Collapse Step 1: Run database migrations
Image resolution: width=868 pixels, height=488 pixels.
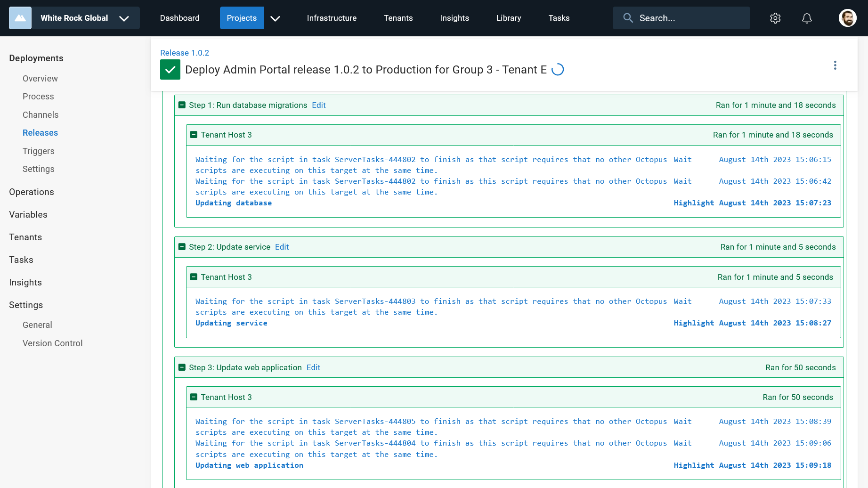pos(182,105)
